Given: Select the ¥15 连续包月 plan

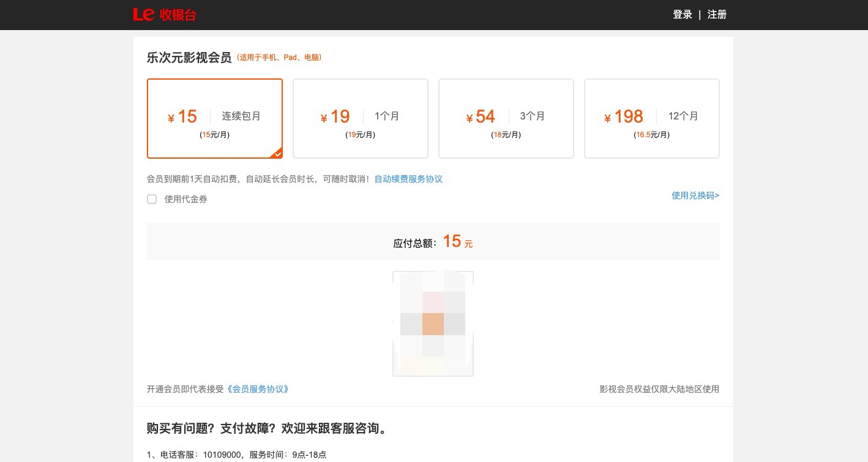Looking at the screenshot, I should click(215, 118).
